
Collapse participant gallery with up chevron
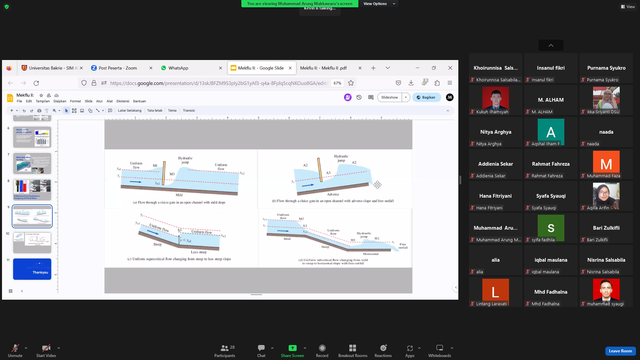[x=551, y=45]
